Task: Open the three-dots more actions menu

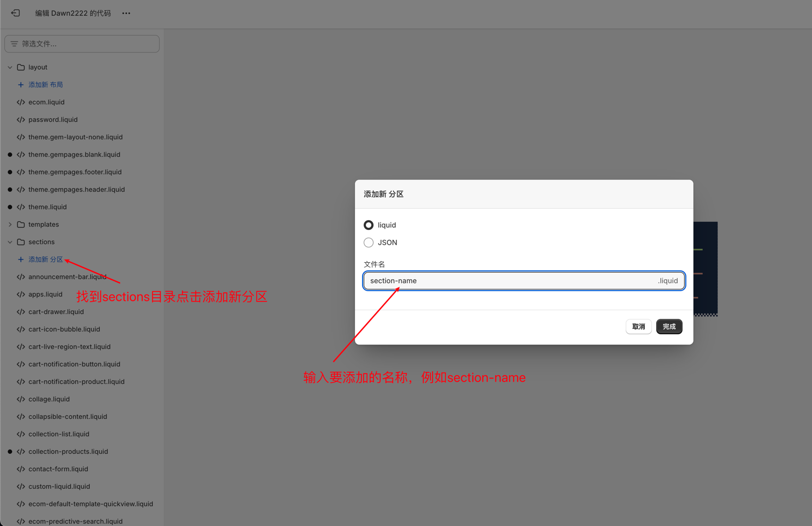Action: (x=126, y=13)
